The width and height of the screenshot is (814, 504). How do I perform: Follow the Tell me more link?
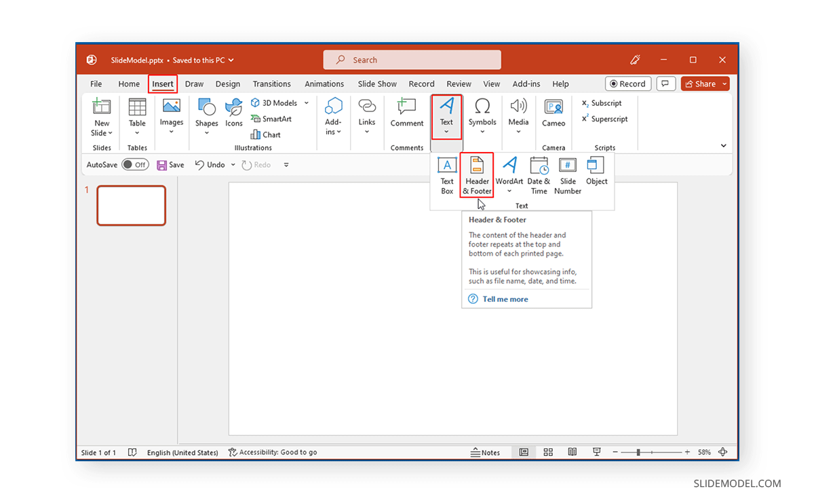pos(505,298)
